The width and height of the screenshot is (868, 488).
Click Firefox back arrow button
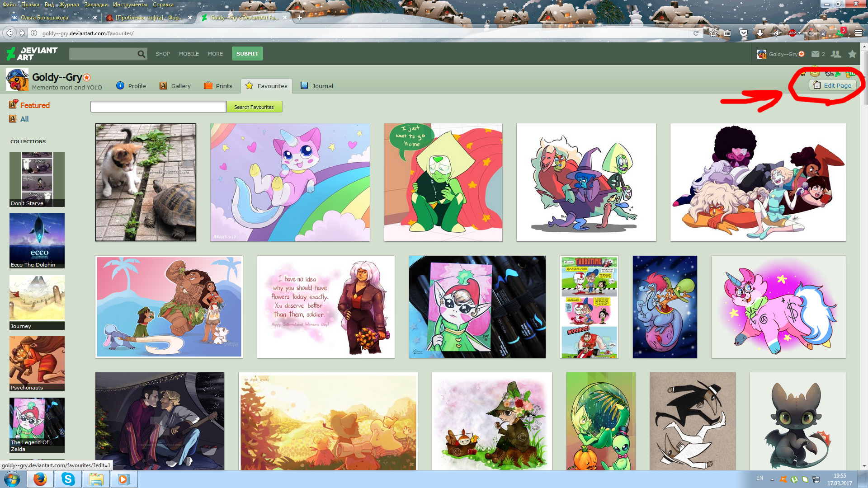pos(9,33)
